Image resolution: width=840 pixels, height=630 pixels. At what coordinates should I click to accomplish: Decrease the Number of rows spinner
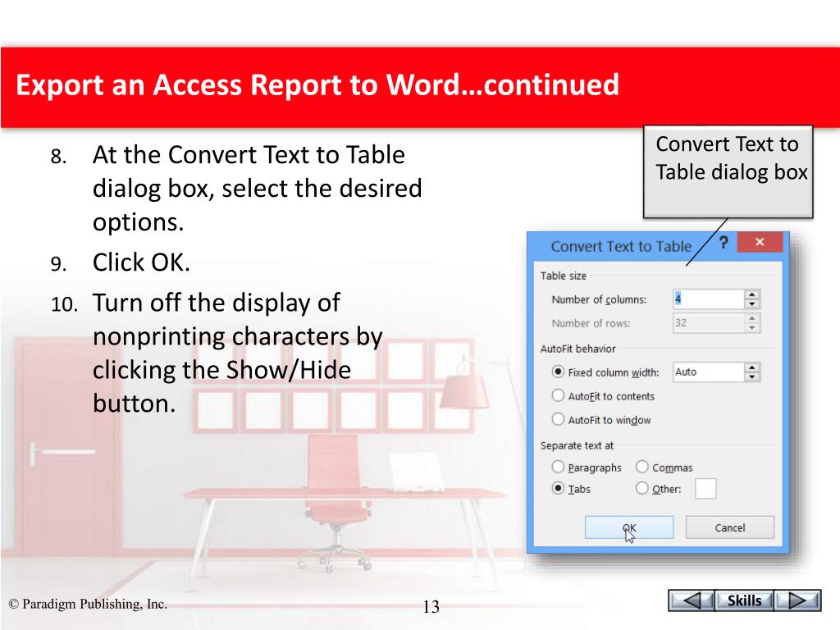point(752,327)
